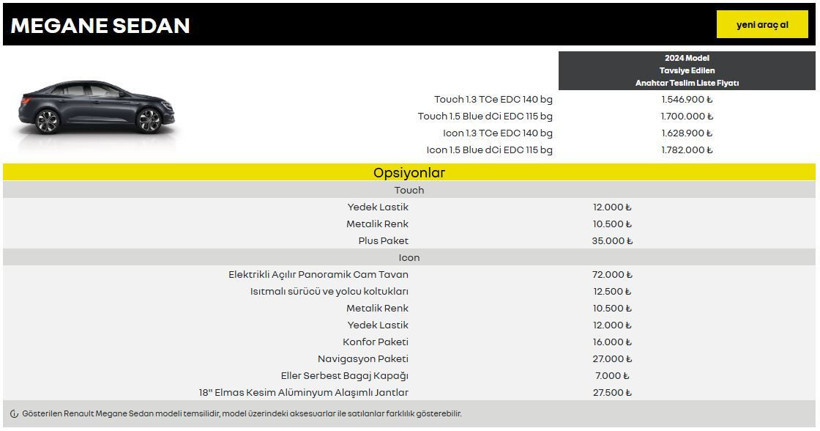Click the 'yeni araç al' button
This screenshot has width=820, height=431.
click(x=762, y=25)
